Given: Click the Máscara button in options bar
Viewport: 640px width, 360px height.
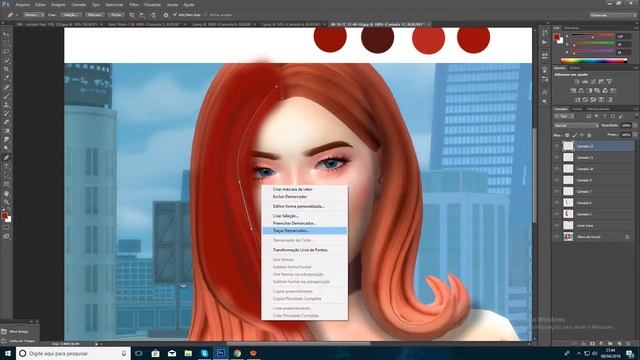Looking at the screenshot, I should coord(95,15).
